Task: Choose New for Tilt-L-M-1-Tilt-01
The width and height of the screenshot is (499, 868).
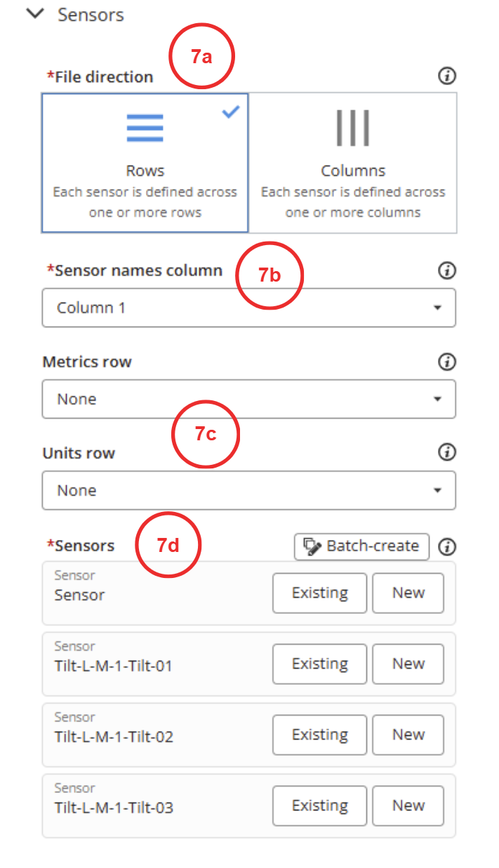Action: (408, 664)
